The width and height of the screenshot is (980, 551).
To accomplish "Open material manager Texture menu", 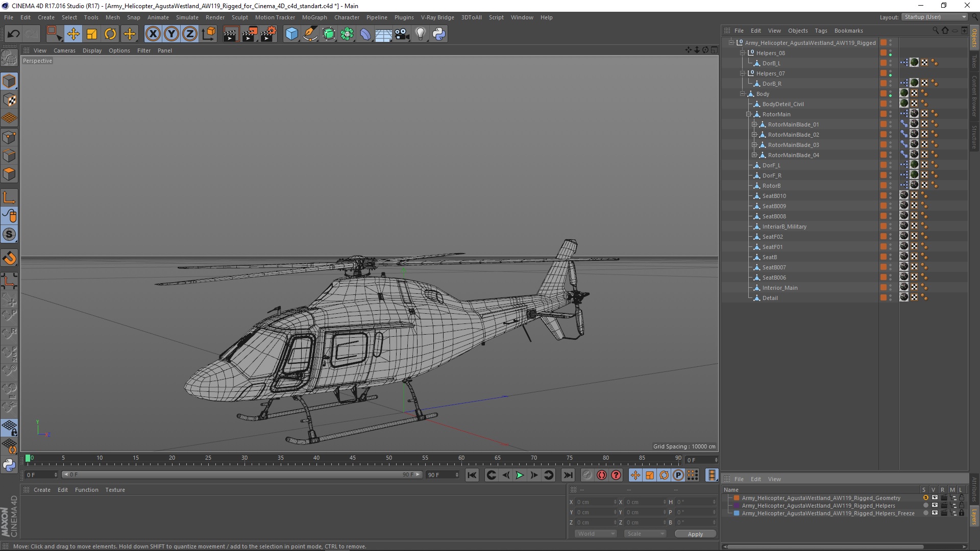I will pyautogui.click(x=115, y=490).
